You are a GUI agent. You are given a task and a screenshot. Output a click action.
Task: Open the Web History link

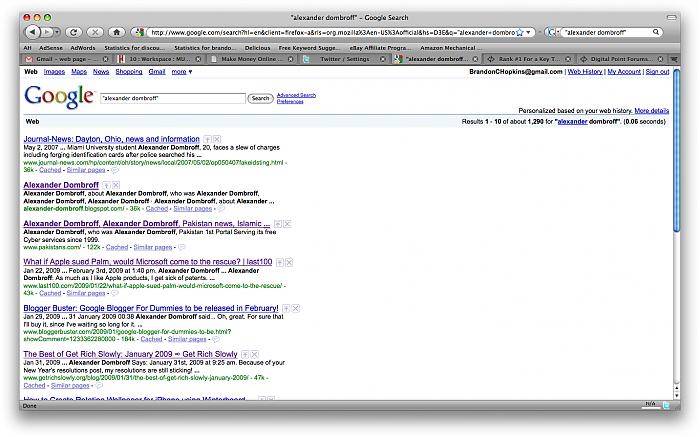coord(585,72)
